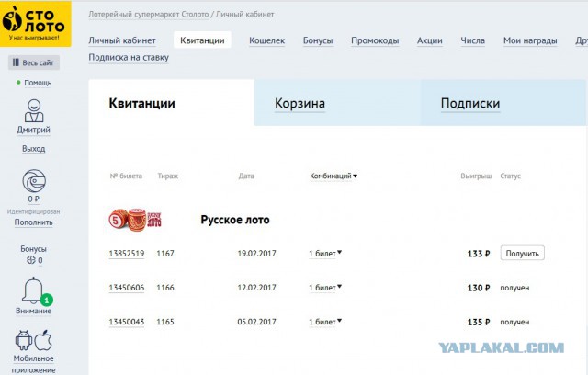This screenshot has width=588, height=375.
Task: Open the Мобильное приложение link
Action: (33, 364)
